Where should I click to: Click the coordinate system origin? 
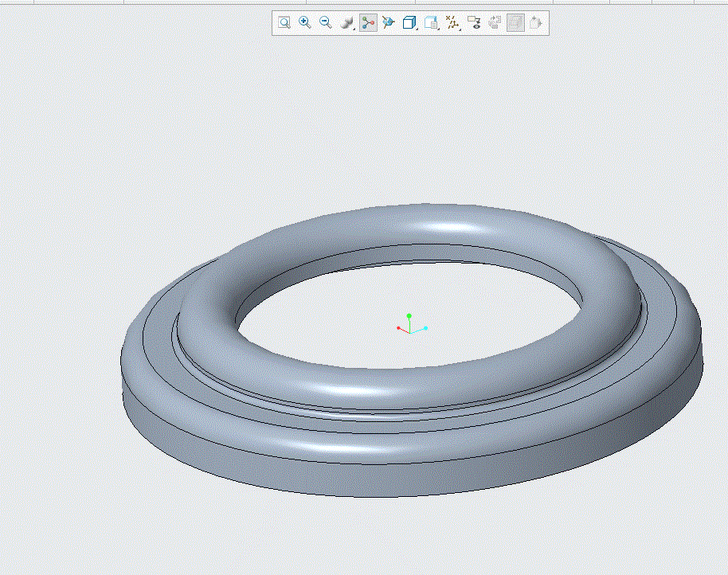point(410,333)
